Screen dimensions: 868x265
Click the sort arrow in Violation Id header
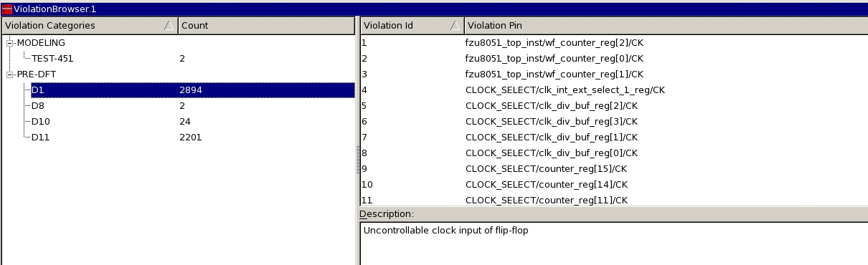click(x=456, y=26)
